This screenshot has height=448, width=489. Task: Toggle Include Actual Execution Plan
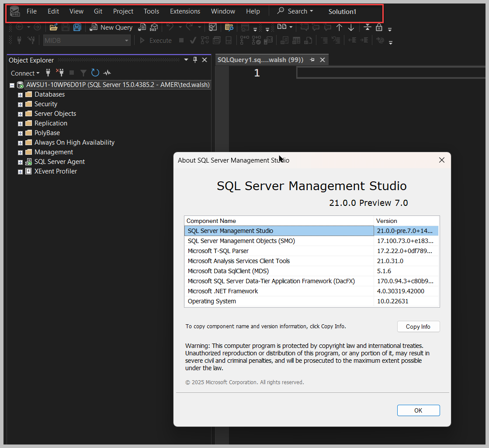click(x=245, y=40)
